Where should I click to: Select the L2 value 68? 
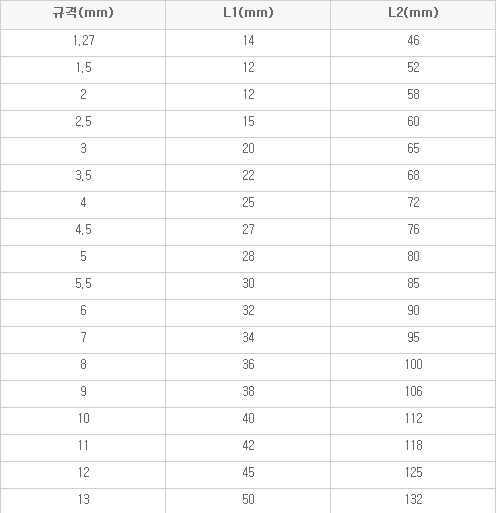pyautogui.click(x=413, y=175)
